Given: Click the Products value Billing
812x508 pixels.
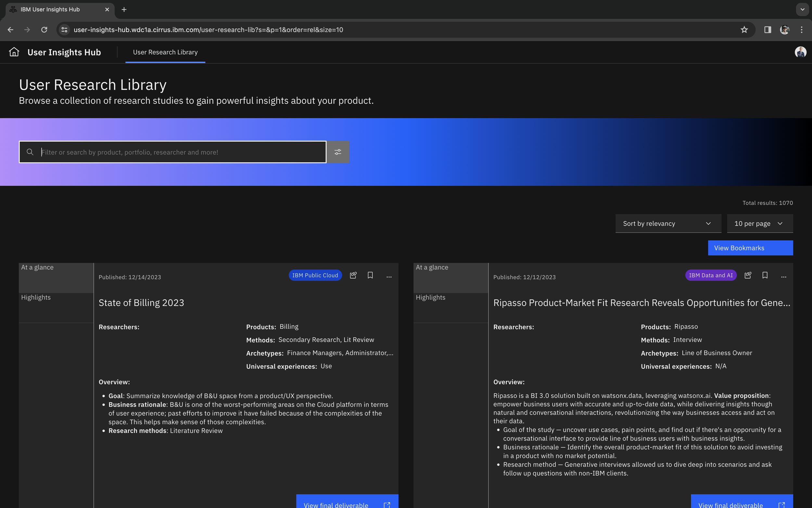Looking at the screenshot, I should [289, 327].
